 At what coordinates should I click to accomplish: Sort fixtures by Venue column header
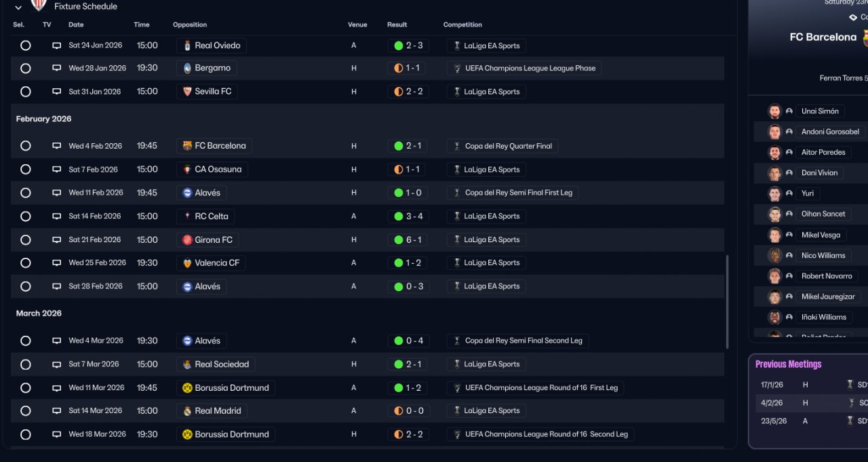[x=357, y=25]
